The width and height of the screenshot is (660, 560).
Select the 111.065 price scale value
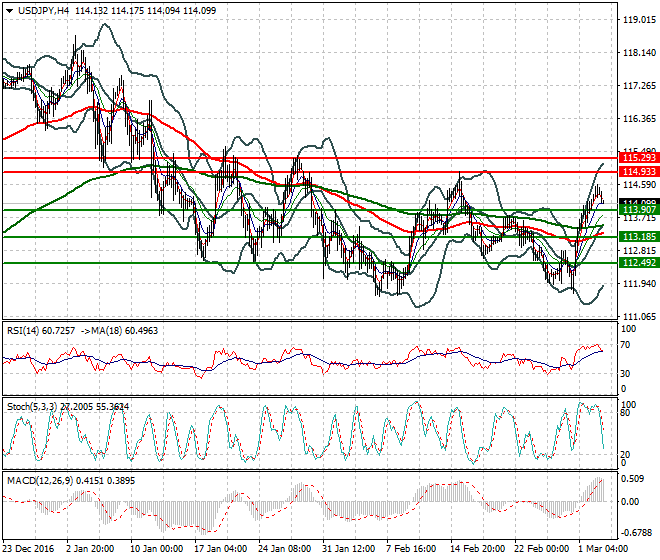(x=639, y=317)
